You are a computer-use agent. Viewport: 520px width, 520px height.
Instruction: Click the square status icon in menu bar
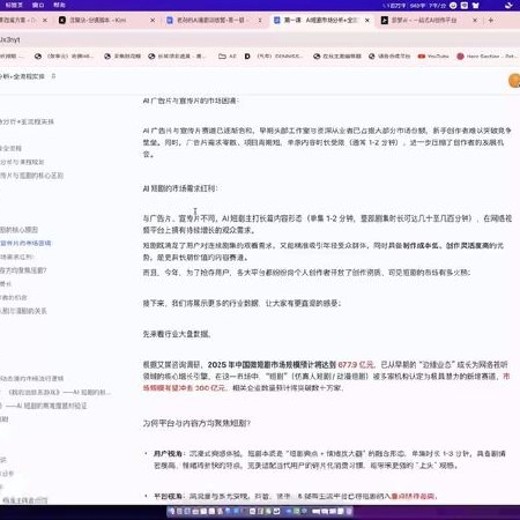pos(464,5)
